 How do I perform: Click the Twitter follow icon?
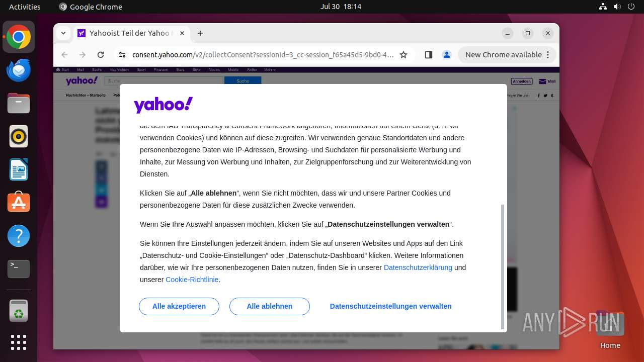tap(545, 95)
